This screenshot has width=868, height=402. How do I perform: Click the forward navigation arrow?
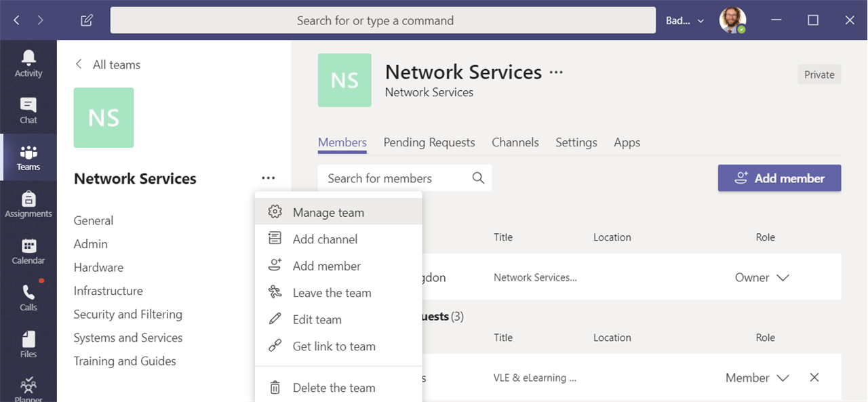tap(41, 20)
